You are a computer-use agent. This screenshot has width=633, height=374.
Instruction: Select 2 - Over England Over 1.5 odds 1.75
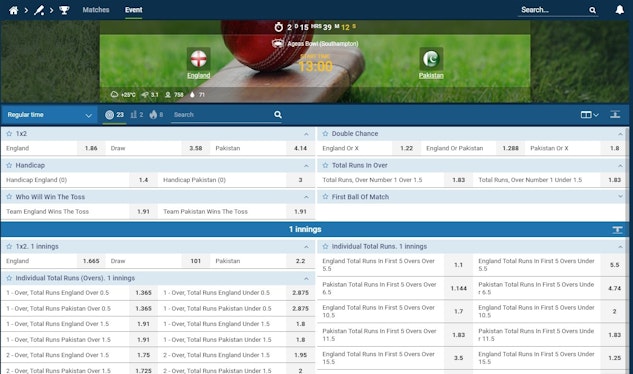143,355
